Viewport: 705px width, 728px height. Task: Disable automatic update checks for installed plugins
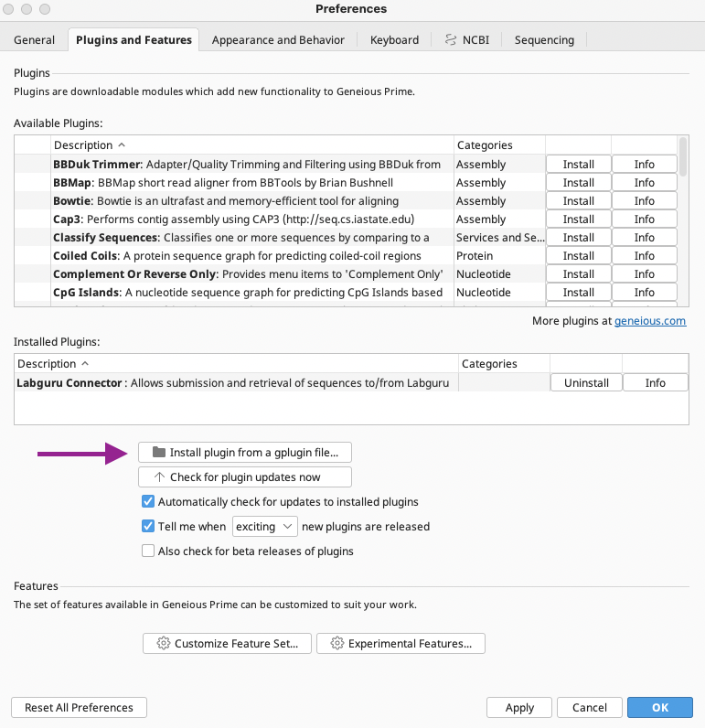148,502
